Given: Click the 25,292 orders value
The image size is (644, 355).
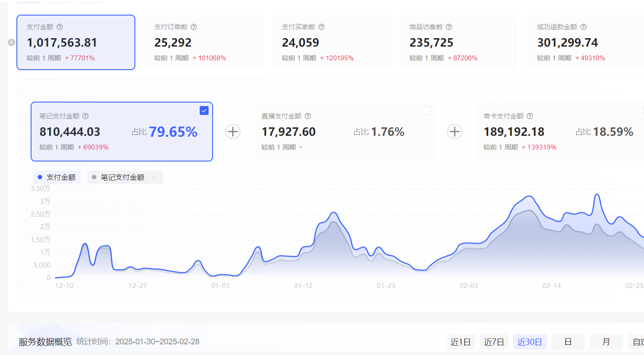Looking at the screenshot, I should (173, 43).
